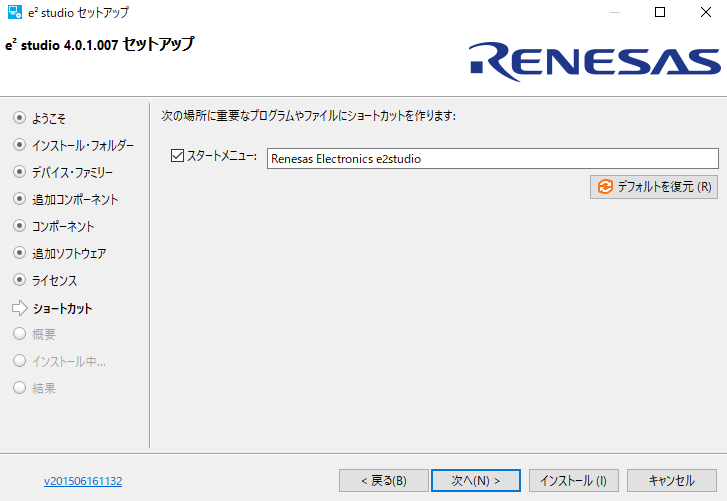
Task: Select the コンポーネント step radio button
Action: tap(19, 226)
